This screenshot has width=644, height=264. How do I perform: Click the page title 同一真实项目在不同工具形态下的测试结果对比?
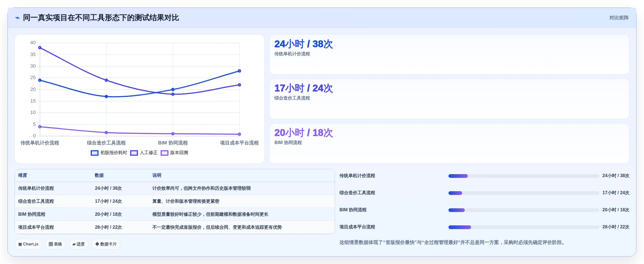[101, 18]
